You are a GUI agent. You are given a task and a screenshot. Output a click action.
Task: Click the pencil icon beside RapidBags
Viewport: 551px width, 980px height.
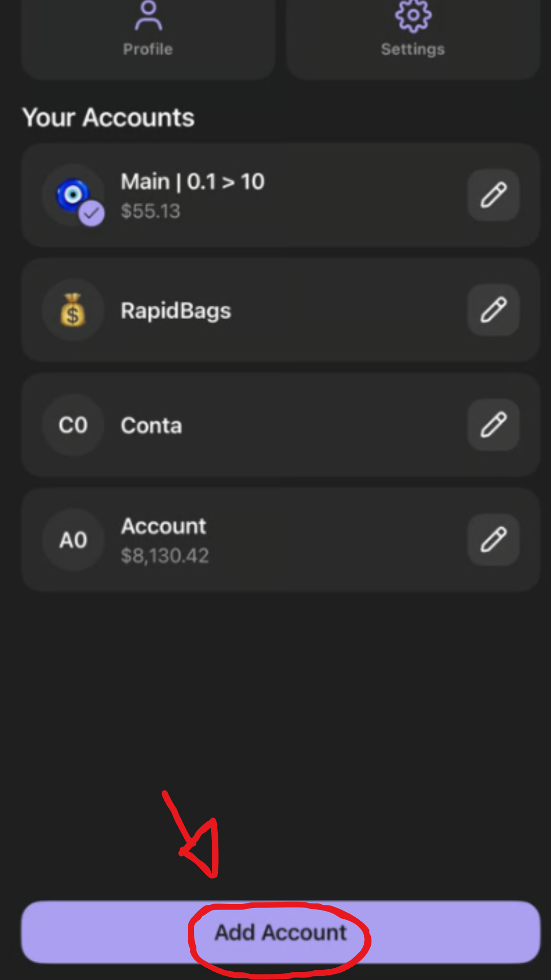pos(493,310)
